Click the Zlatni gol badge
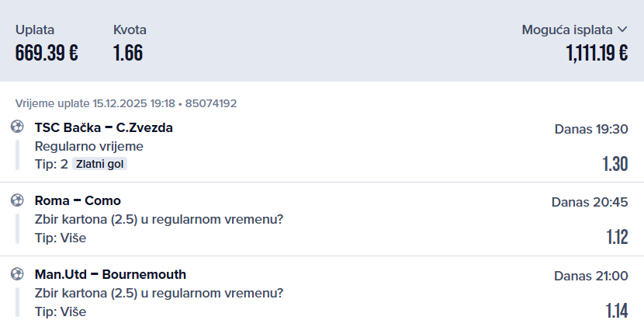644x327 pixels. (x=99, y=164)
